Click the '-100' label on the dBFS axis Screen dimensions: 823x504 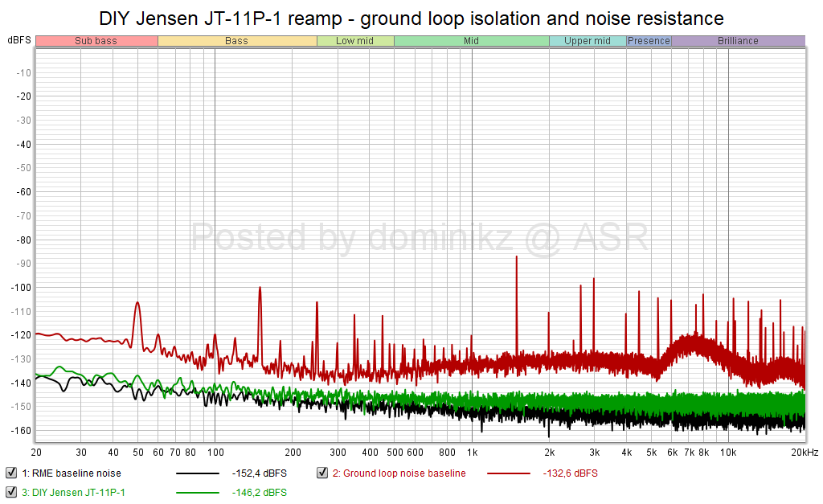click(x=22, y=288)
